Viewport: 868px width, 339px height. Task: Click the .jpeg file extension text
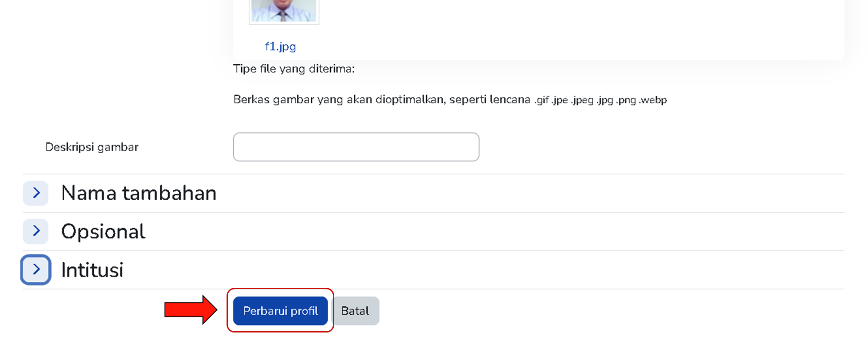582,100
